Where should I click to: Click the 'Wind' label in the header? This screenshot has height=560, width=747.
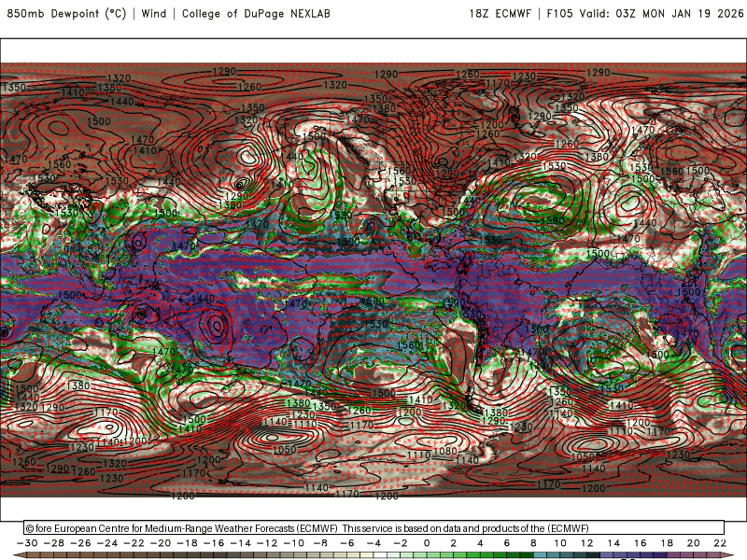tap(154, 13)
